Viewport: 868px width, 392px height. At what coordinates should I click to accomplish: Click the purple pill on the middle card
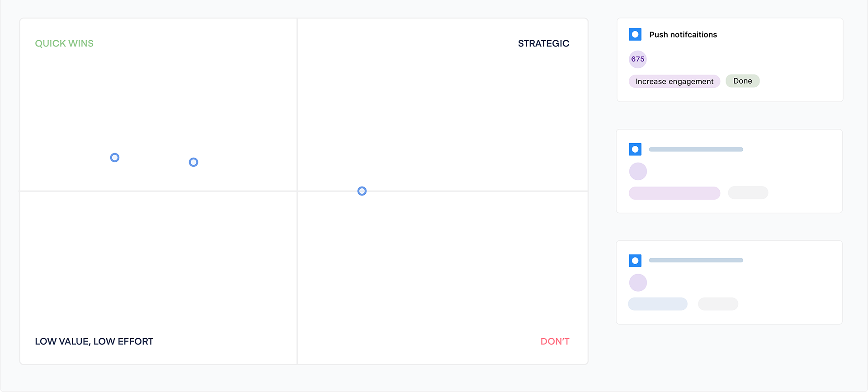(x=674, y=193)
